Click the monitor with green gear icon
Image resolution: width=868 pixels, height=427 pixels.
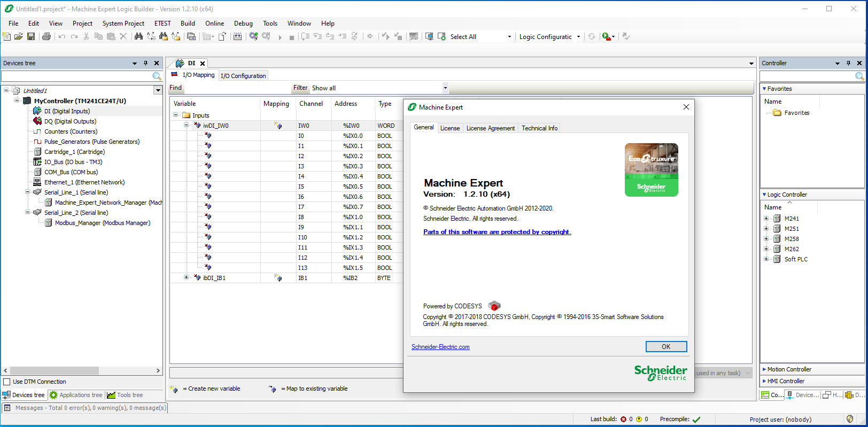[x=442, y=36]
